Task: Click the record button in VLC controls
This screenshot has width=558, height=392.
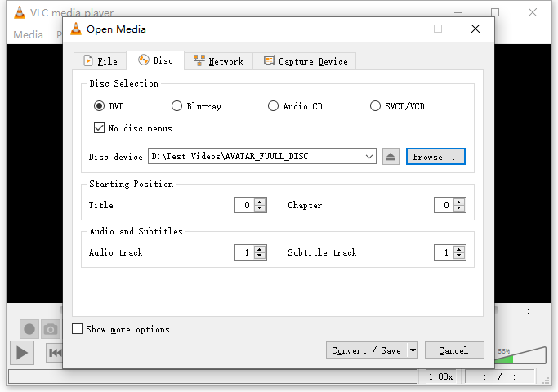Action: point(29,329)
